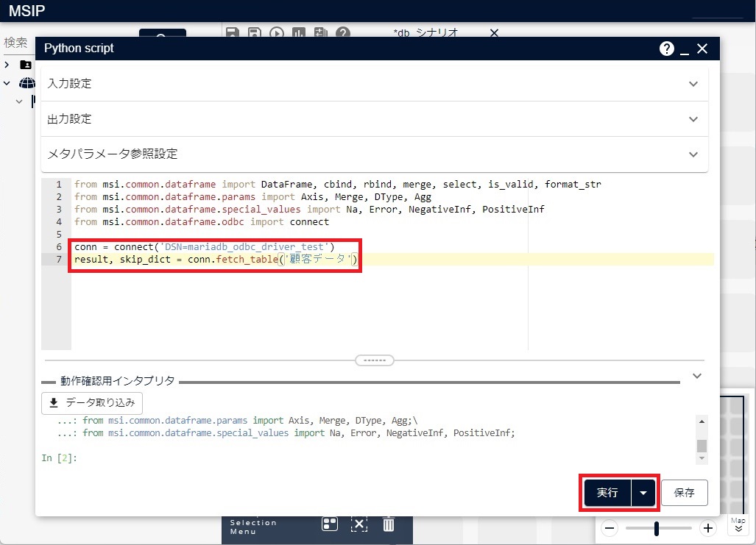The width and height of the screenshot is (756, 545).
Task: Collapse the globe tree node
Action: tap(7, 83)
